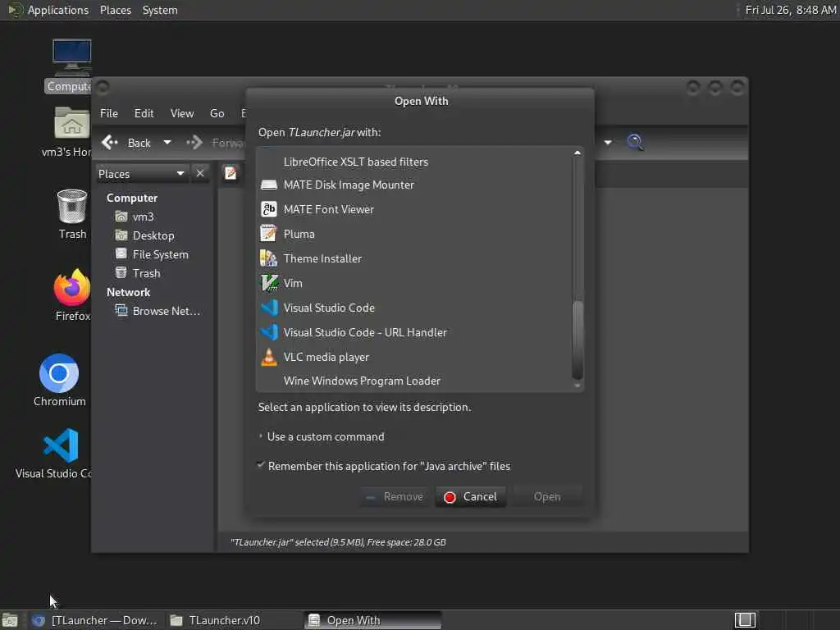This screenshot has height=630, width=840.
Task: Switch to TLauncher Download browser taskbar item
Action: coord(95,620)
